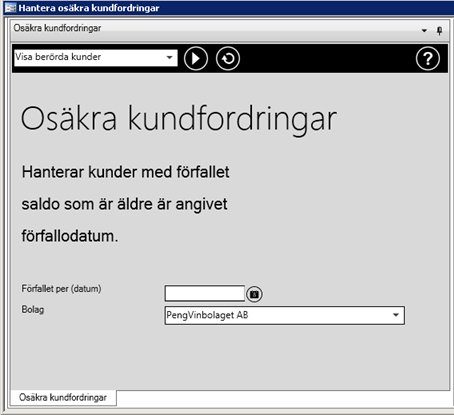This screenshot has height=415, width=454.
Task: Click the large Osäkra kundfordringar heading
Action: point(179,119)
